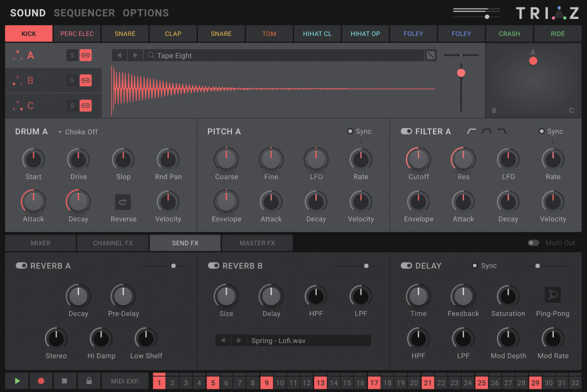Open the CHANNEL FX tab

[113, 243]
